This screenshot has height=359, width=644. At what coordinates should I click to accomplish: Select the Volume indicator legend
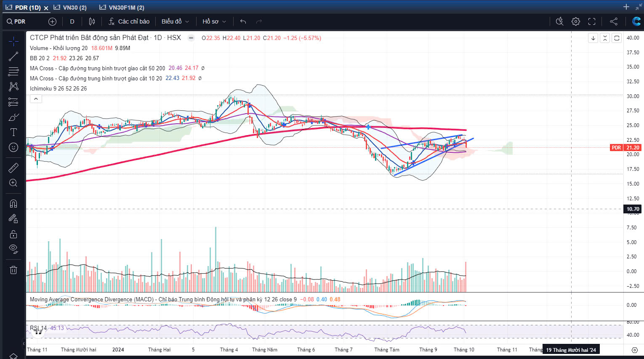pyautogui.click(x=59, y=48)
